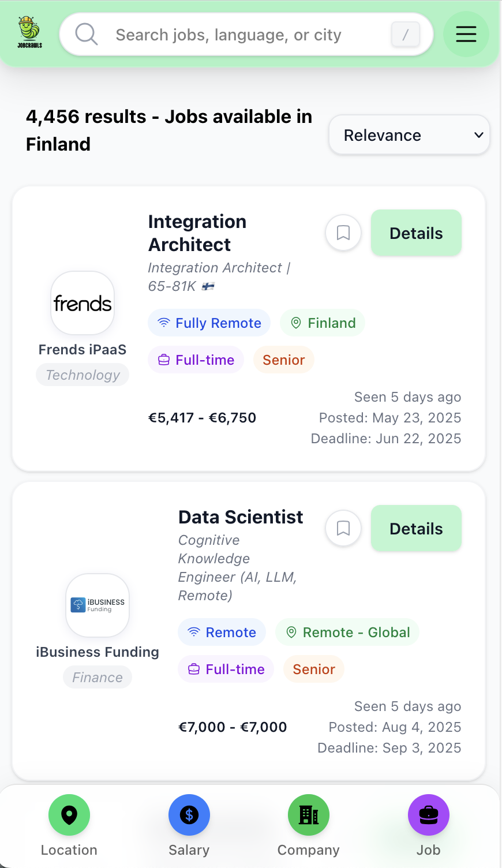Open the Salary filter tab
The height and width of the screenshot is (868, 502).
coord(189,825)
